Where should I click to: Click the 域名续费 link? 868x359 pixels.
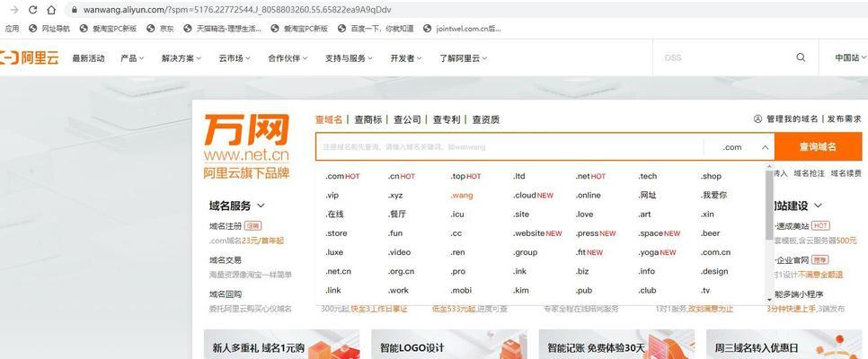(x=846, y=174)
